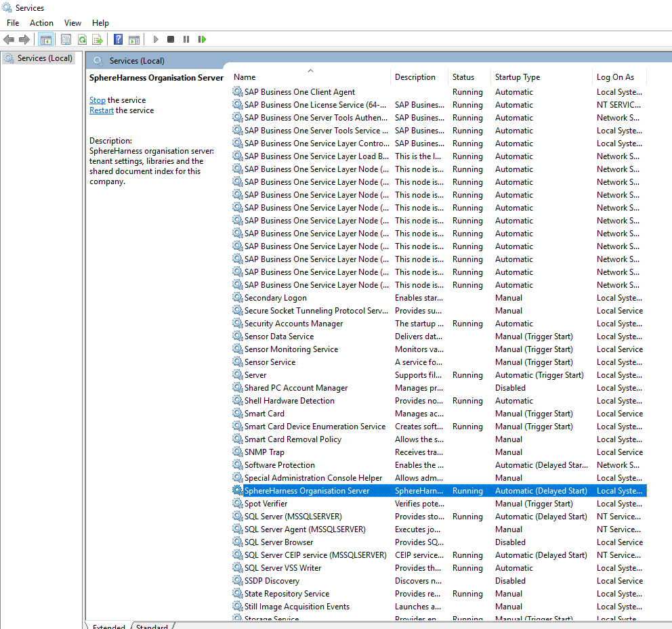
Task: Select Secure Socket Tunneling Protocol Service
Action: 439,311
